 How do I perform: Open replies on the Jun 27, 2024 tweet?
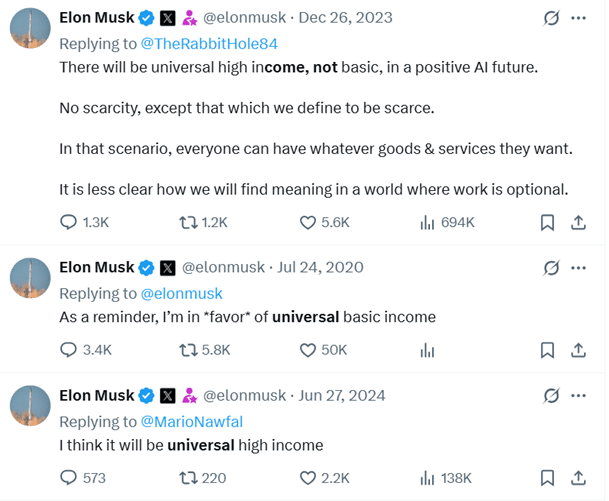click(x=83, y=478)
